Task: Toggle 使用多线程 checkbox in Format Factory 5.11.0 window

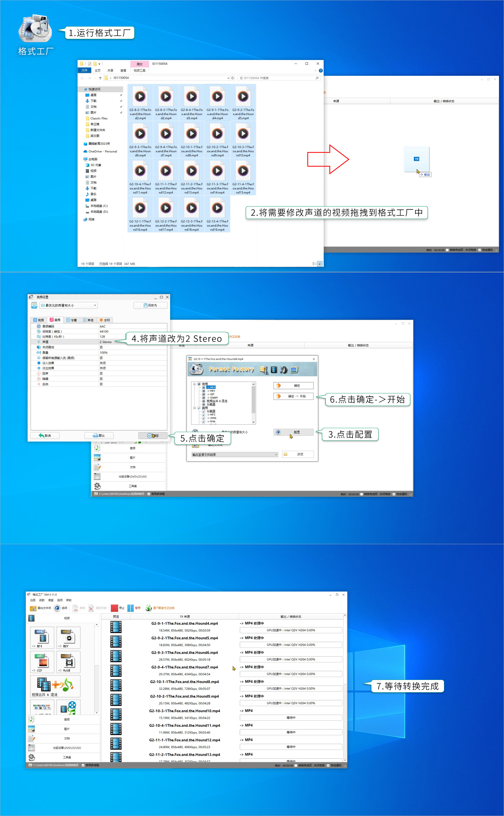Action: [x=83, y=765]
